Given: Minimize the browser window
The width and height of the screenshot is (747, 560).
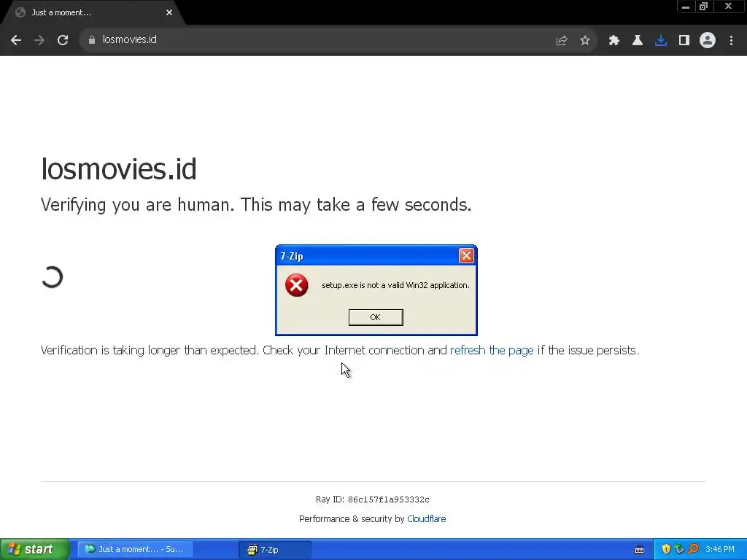Looking at the screenshot, I should pos(686,7).
